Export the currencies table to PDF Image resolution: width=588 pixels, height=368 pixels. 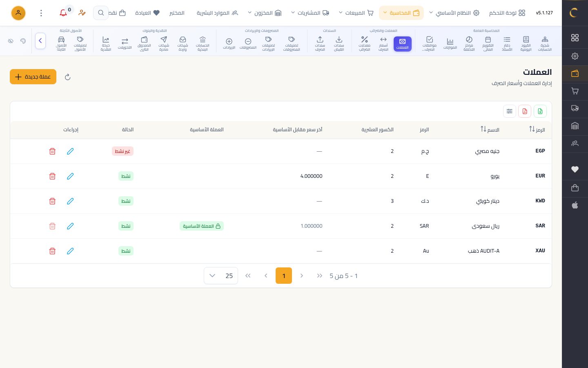pos(525,111)
